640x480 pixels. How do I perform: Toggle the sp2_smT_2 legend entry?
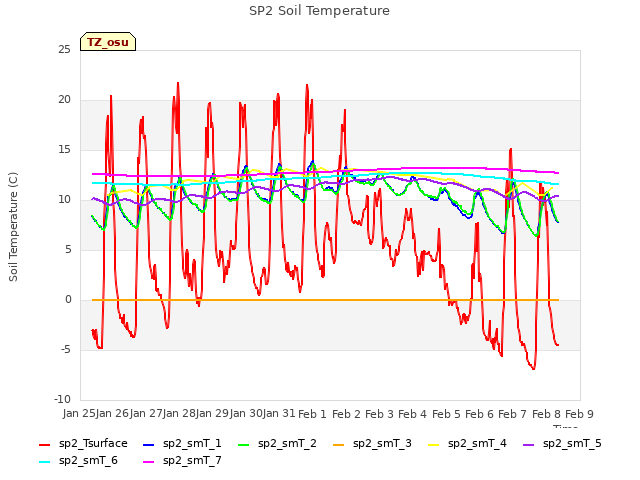[277, 443]
